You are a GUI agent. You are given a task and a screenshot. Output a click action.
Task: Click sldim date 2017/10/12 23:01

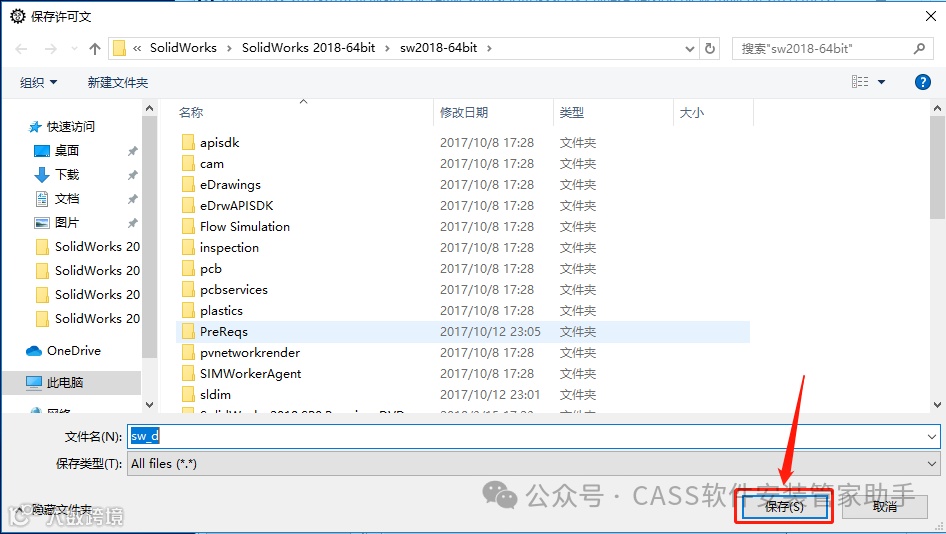[x=490, y=395]
